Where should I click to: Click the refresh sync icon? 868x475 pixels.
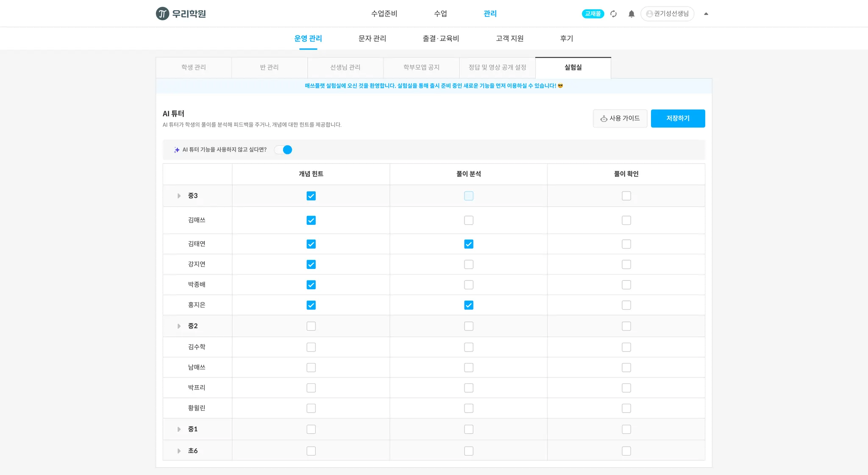pos(613,14)
